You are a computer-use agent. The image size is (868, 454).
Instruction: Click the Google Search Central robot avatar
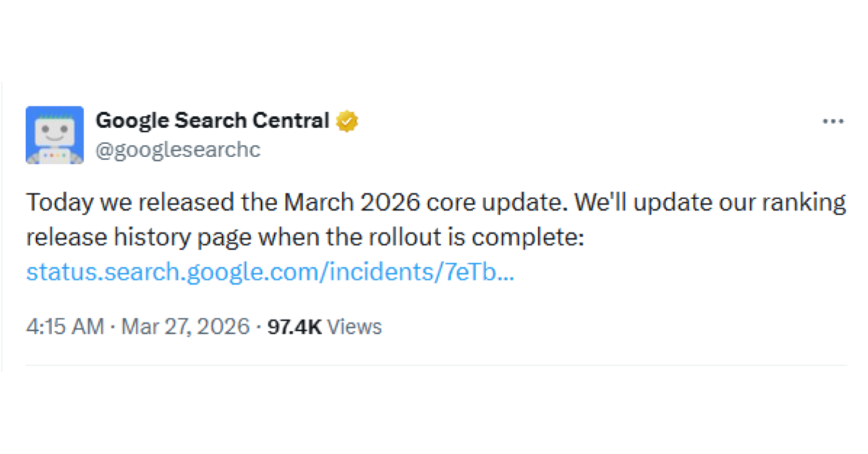coord(55,135)
